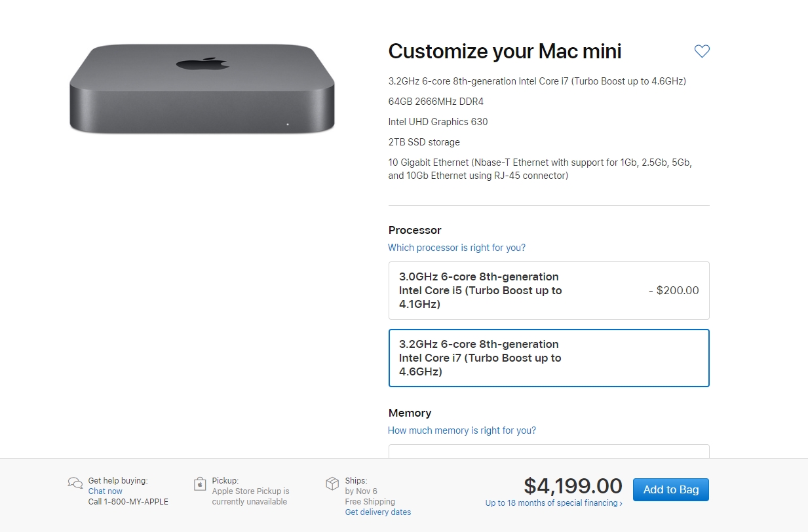Open the Get delivery dates link
The image size is (808, 532).
click(x=378, y=512)
